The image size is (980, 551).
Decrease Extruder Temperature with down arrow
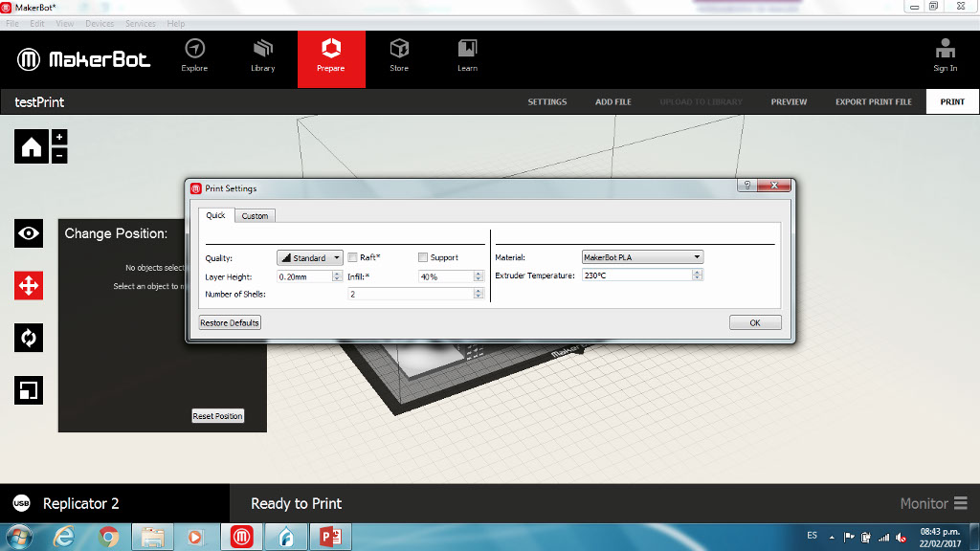697,278
